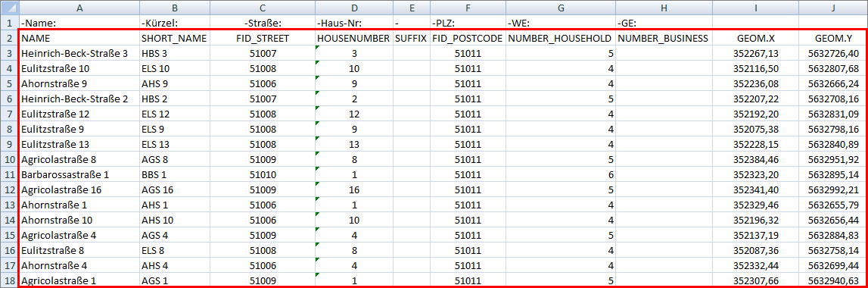Viewport: 868px width, 288px height.
Task: Click short name AGS 16
Action: 174,189
